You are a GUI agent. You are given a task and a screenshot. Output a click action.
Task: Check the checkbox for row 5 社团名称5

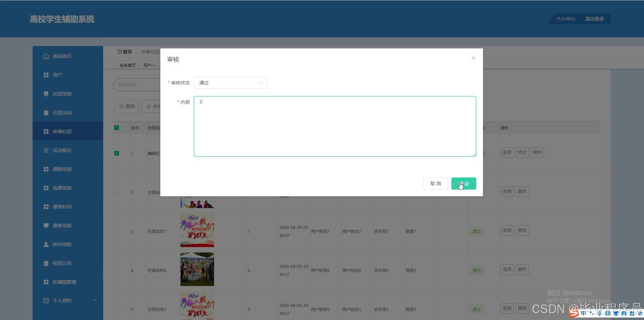point(117,309)
